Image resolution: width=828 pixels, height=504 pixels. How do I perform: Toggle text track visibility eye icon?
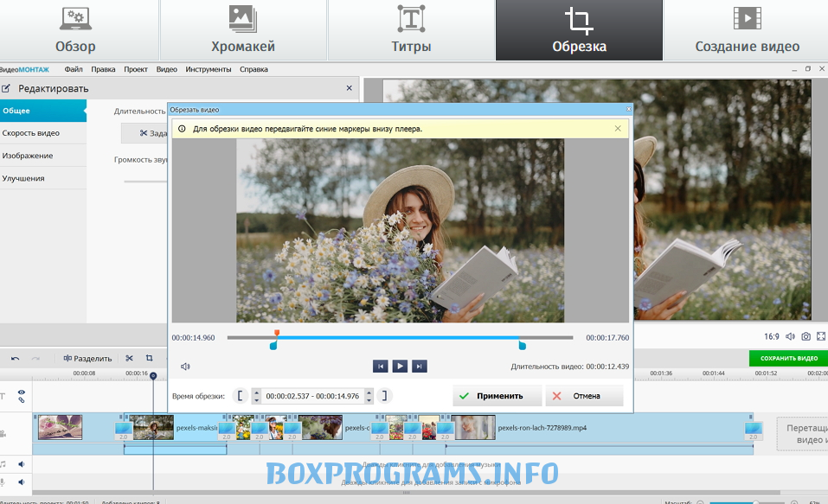[21, 392]
